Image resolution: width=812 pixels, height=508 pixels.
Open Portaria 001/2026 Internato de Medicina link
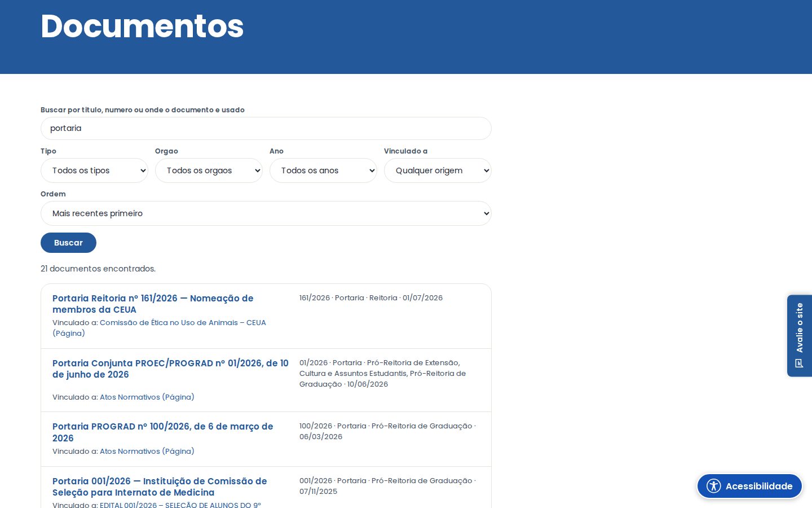[160, 487]
